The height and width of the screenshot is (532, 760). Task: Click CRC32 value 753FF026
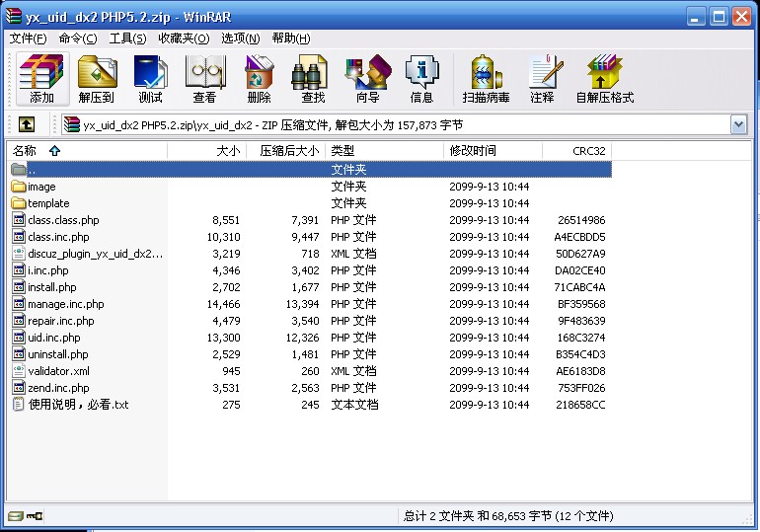(581, 388)
